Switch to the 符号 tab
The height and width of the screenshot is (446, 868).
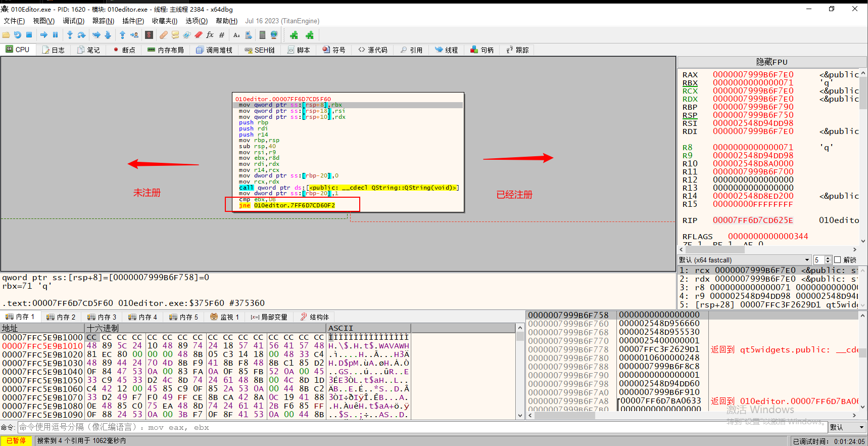[x=334, y=50]
